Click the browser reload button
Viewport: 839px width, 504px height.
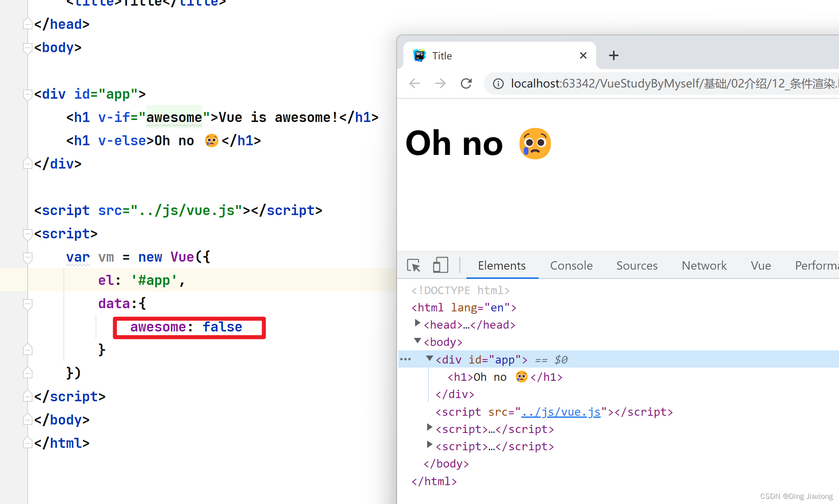tap(467, 83)
